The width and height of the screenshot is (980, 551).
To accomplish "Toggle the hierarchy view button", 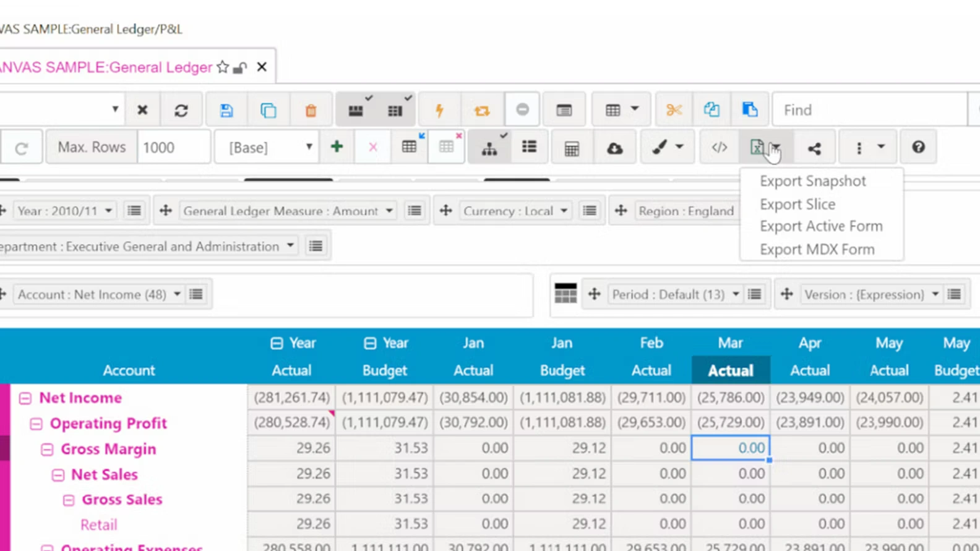I will point(489,148).
